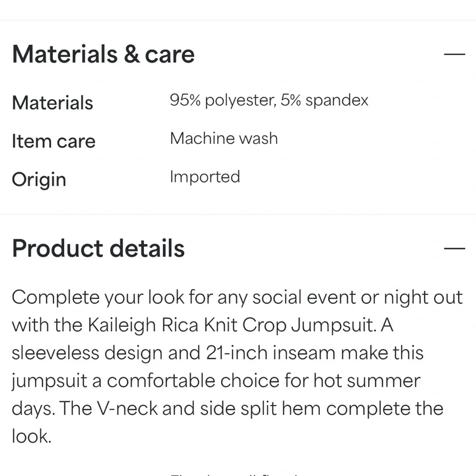Click the Product details heading
This screenshot has width=476, height=476.
(x=99, y=248)
